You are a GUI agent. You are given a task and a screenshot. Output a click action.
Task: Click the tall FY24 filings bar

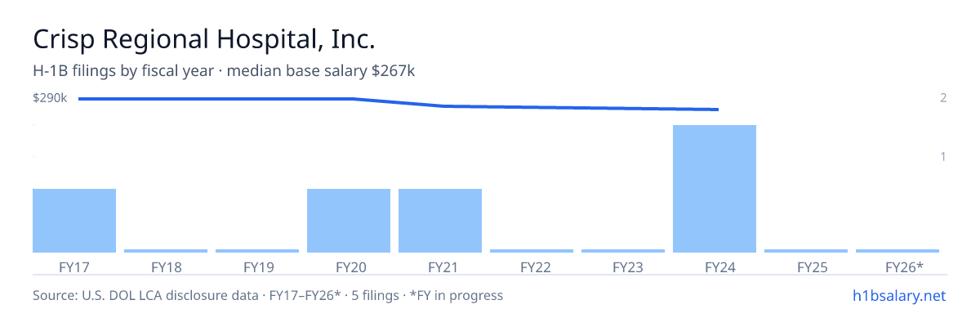coord(715,189)
